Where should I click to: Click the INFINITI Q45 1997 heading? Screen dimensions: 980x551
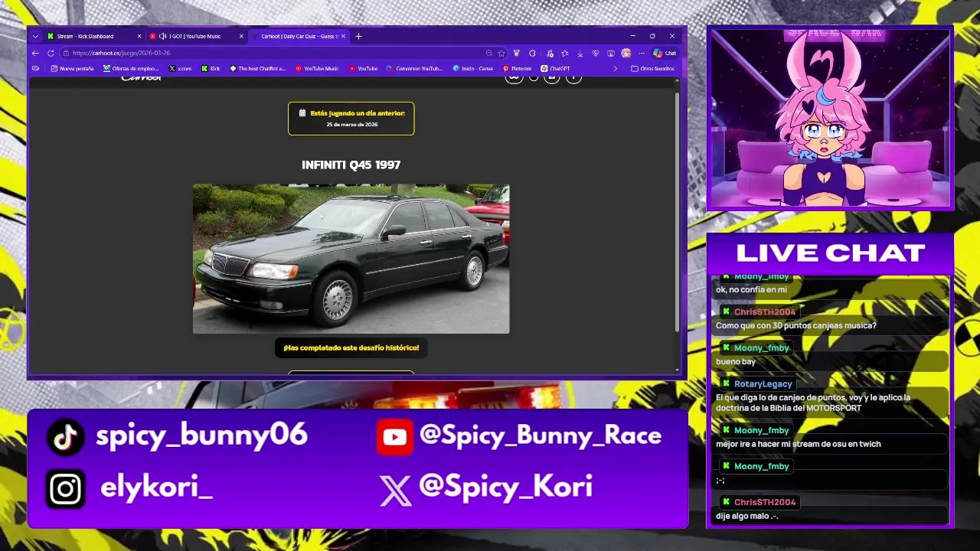(351, 165)
